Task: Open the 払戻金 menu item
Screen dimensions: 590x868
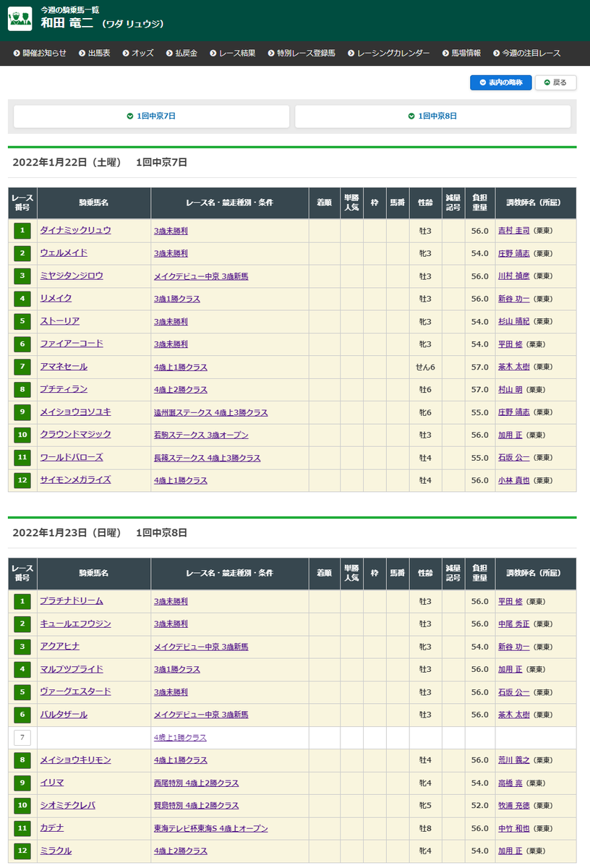Action: point(181,54)
